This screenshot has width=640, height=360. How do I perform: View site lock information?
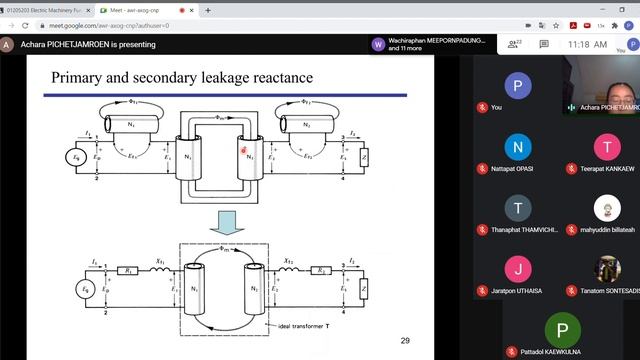(42, 26)
